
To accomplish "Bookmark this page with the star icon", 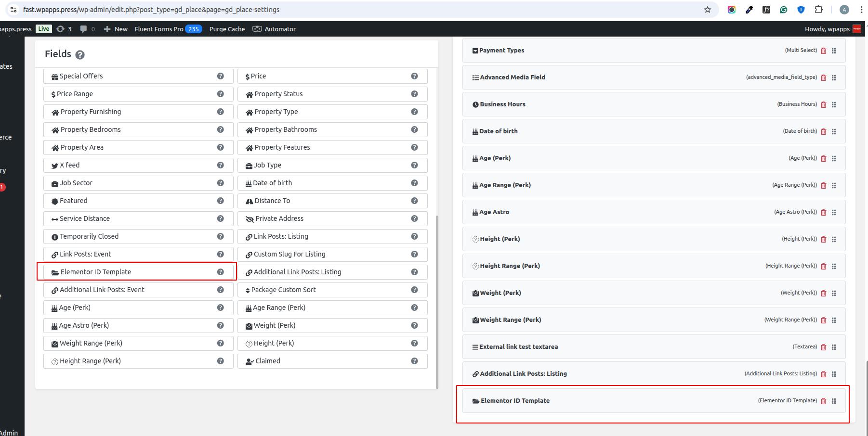I will 707,10.
